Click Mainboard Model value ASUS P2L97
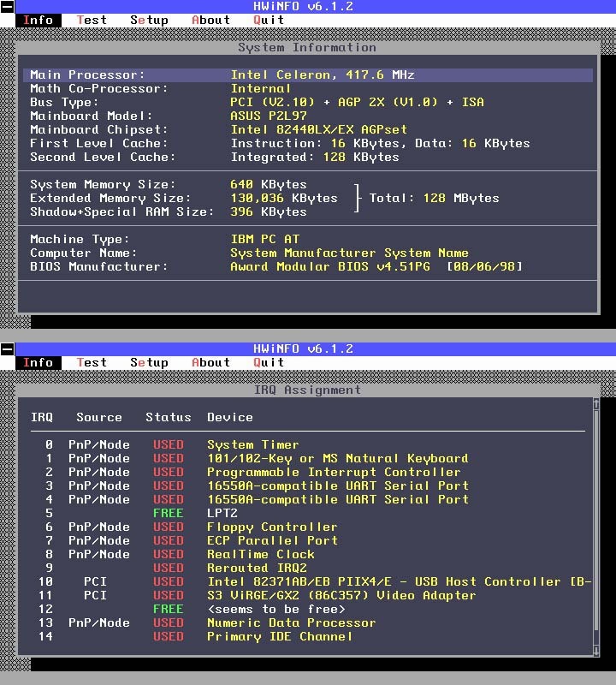This screenshot has width=616, height=685. 269,116
